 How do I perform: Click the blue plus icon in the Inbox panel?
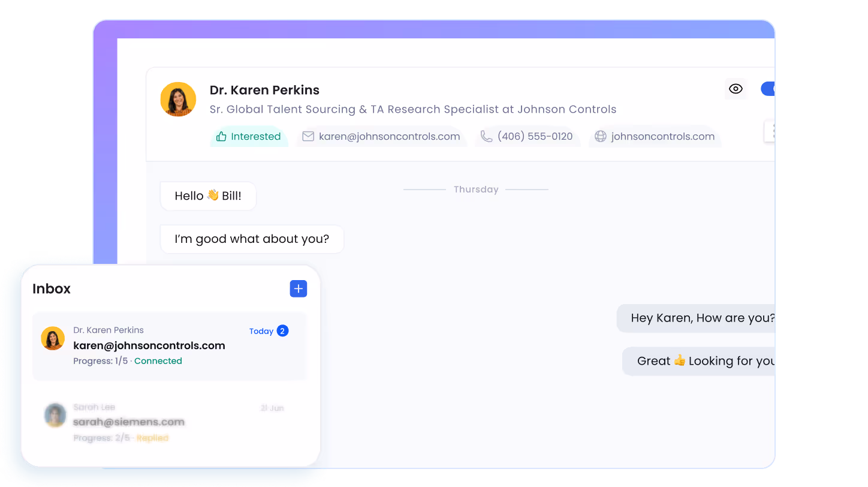coord(298,288)
